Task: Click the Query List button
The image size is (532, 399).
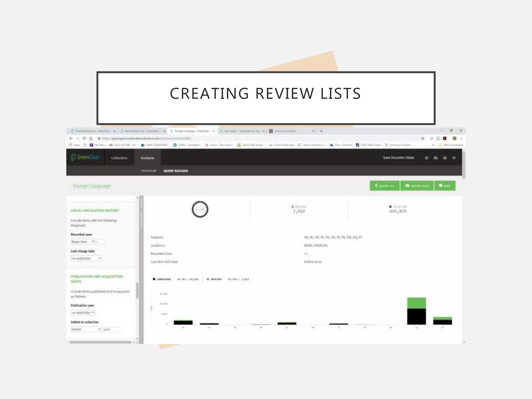Action: (384, 185)
